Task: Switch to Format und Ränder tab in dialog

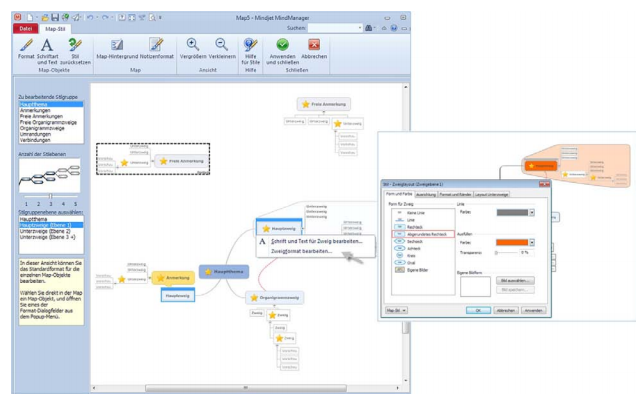Action: [x=455, y=194]
